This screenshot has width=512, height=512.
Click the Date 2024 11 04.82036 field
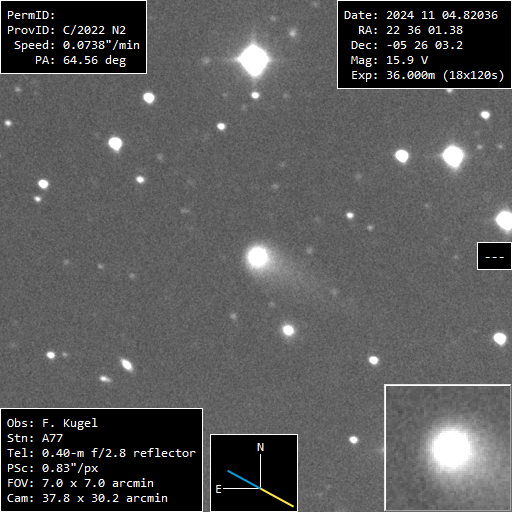421,15
